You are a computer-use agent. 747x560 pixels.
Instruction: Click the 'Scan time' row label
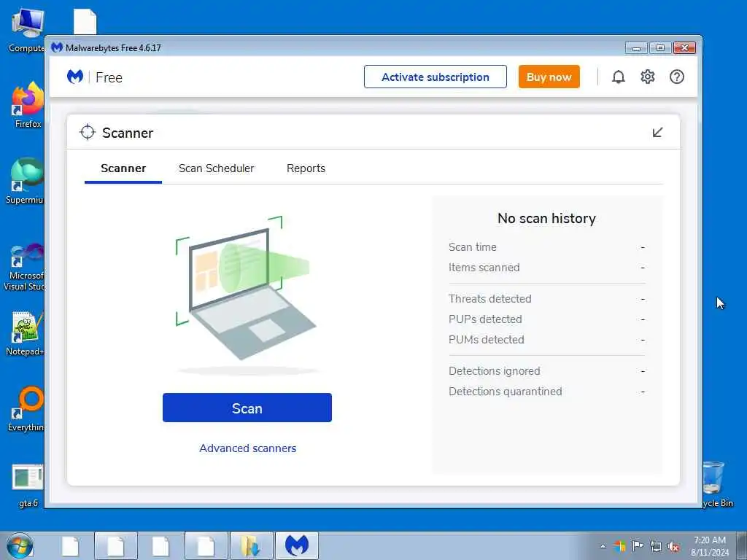click(472, 246)
